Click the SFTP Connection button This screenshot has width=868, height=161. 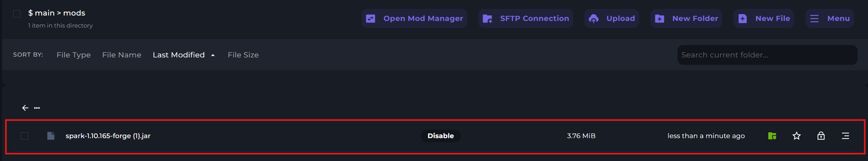(526, 19)
